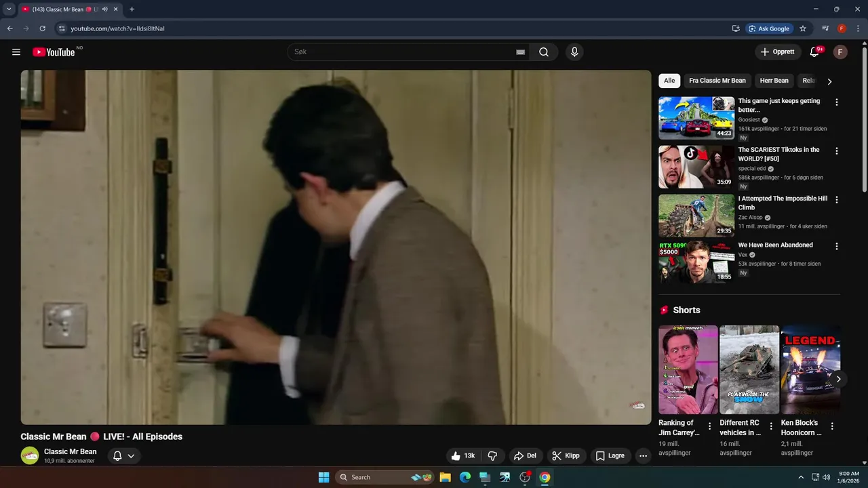Open options for We Have Been Abandoned
Screen dimensions: 868x488
coord(836,247)
